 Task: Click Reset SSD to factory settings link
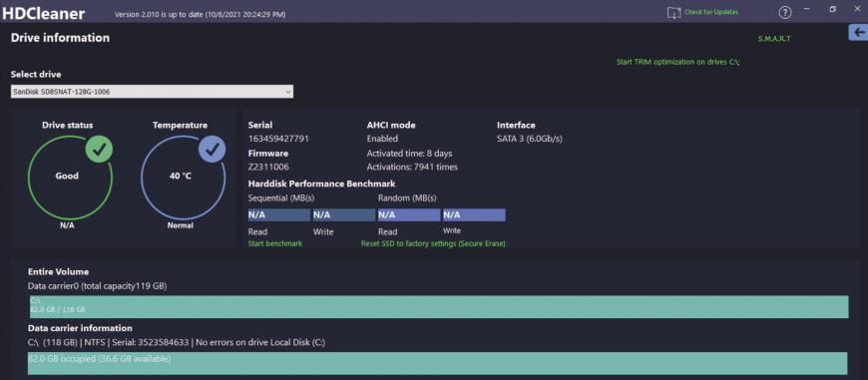433,243
